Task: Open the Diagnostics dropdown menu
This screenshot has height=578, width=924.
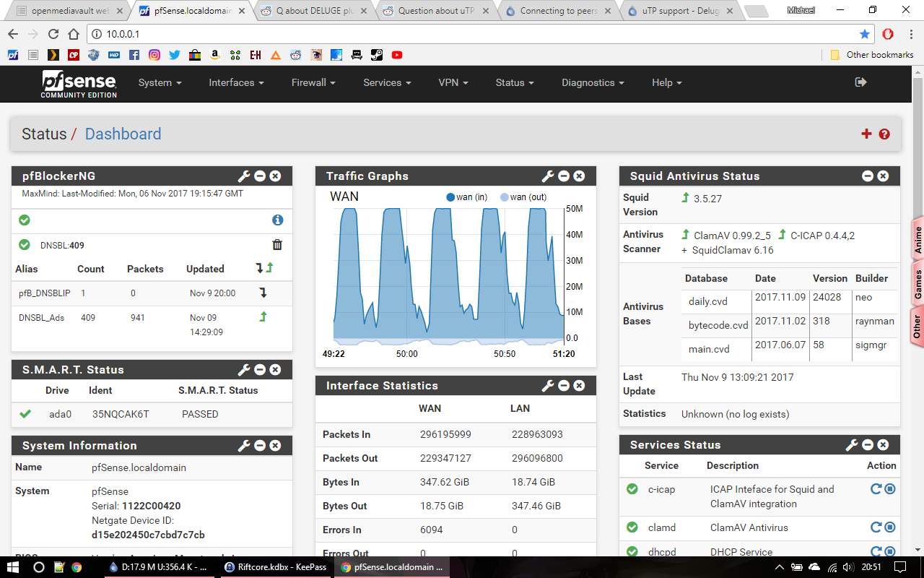Action: tap(593, 82)
